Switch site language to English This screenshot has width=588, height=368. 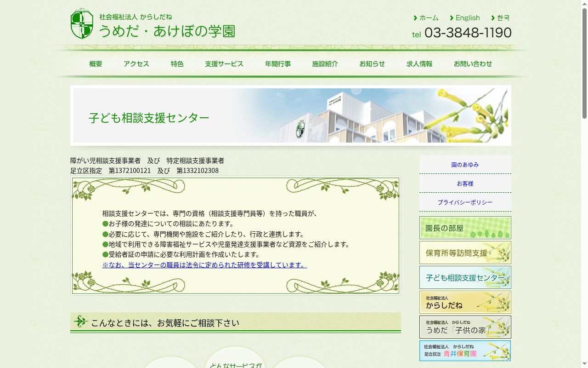(465, 18)
